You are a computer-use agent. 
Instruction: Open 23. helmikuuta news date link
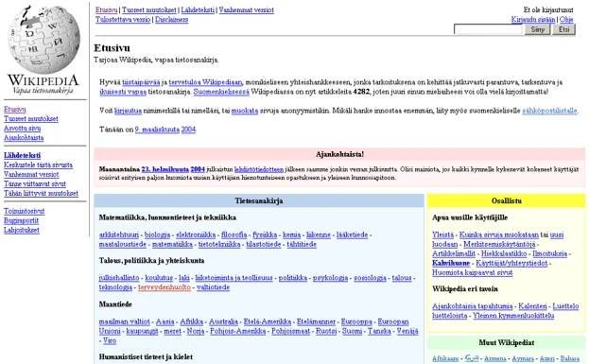[x=165, y=169]
